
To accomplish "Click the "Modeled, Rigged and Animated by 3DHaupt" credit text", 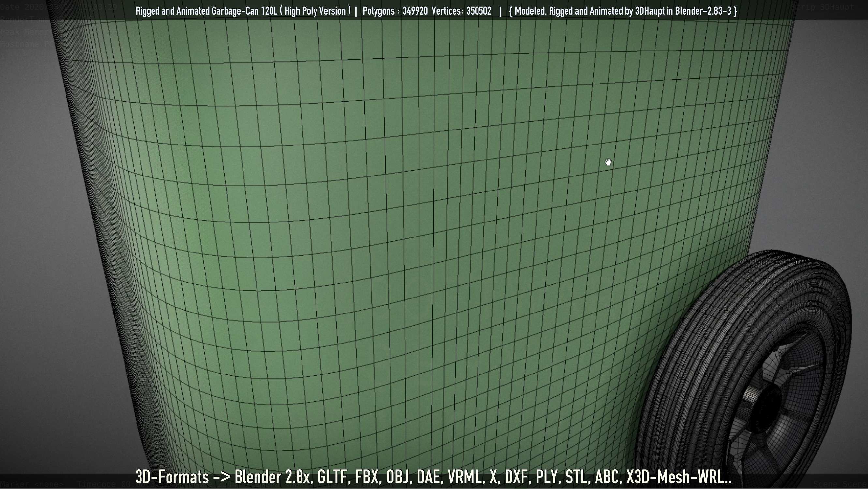I will tap(590, 11).
